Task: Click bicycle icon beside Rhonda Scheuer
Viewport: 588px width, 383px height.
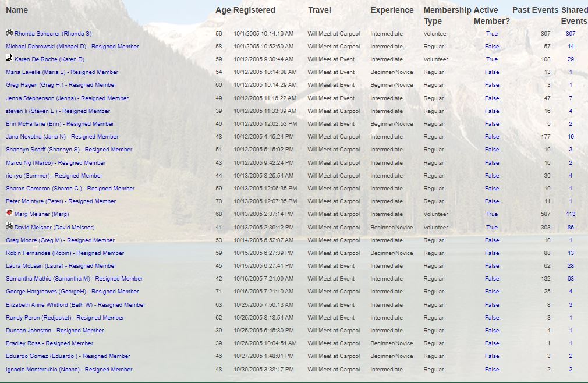Action: coord(9,33)
